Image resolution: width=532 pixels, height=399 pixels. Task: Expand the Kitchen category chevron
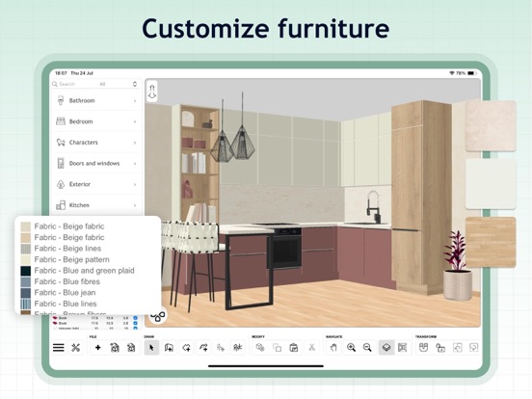[135, 205]
